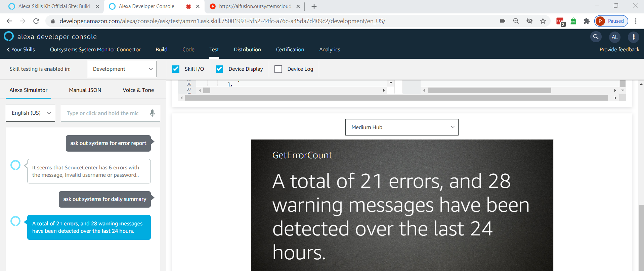
Task: Click the Paused profile button
Action: (x=611, y=21)
